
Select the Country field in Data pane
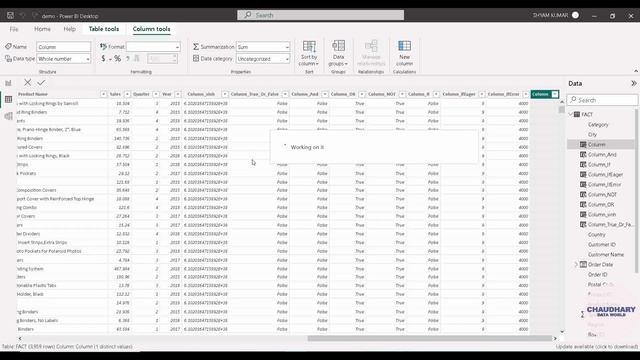597,234
